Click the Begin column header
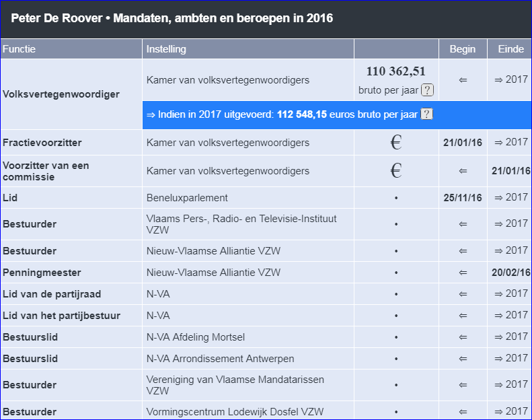This screenshot has height=420, width=532. pyautogui.click(x=463, y=49)
